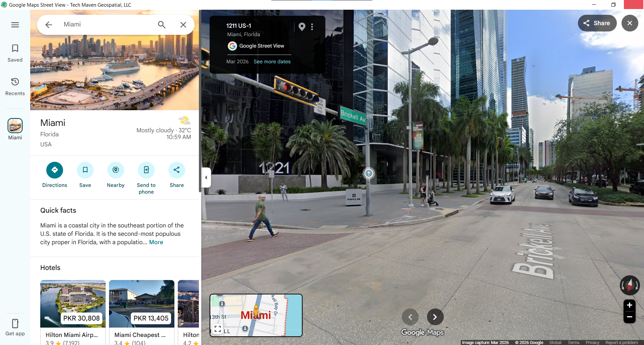Click the PKR 30,808 price tag
This screenshot has width=644, height=345.
pos(82,318)
